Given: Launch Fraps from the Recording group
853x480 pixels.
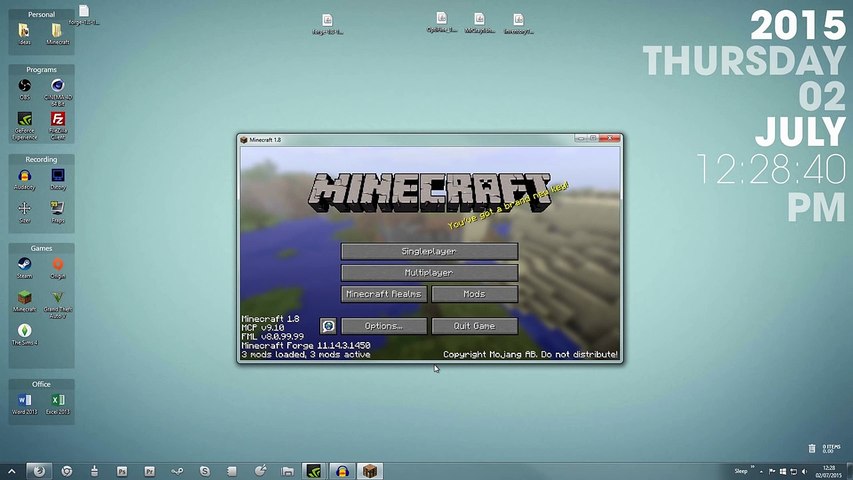Looking at the screenshot, I should [x=58, y=212].
